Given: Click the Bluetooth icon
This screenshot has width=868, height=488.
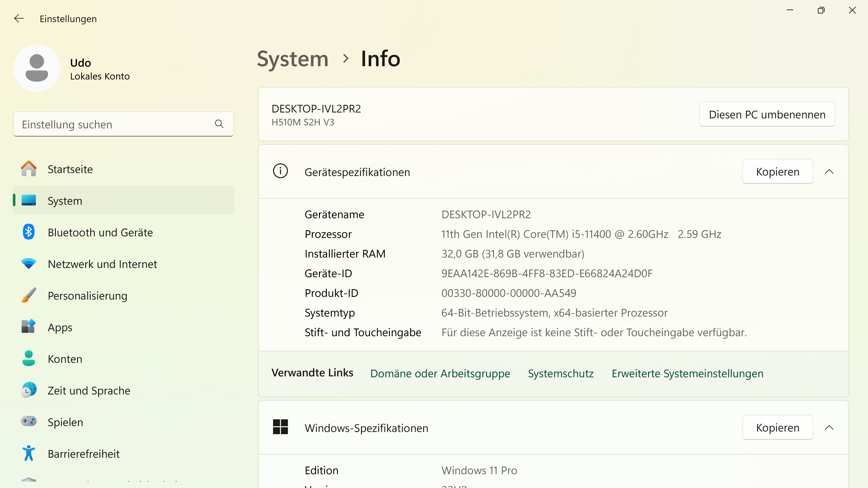Looking at the screenshot, I should click(29, 232).
